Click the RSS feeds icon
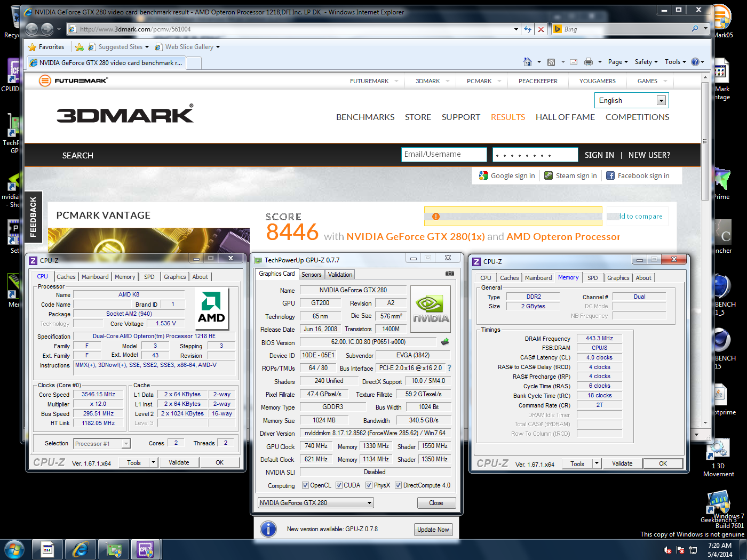747x560 pixels. (x=551, y=62)
